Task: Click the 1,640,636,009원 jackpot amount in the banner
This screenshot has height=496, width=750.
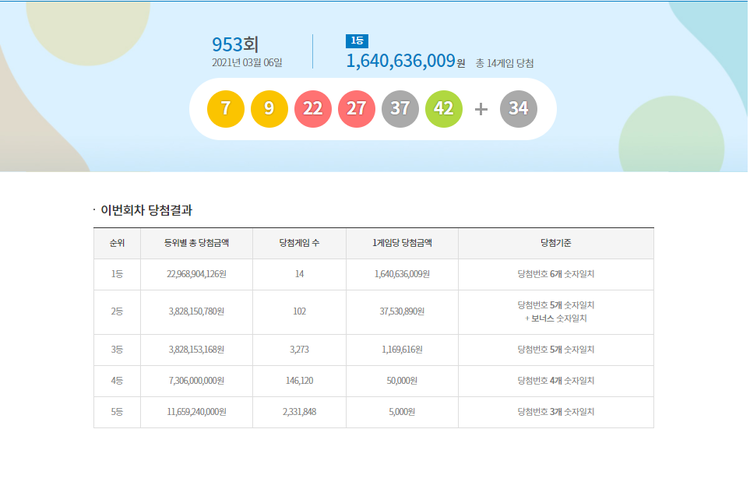Action: [x=405, y=61]
